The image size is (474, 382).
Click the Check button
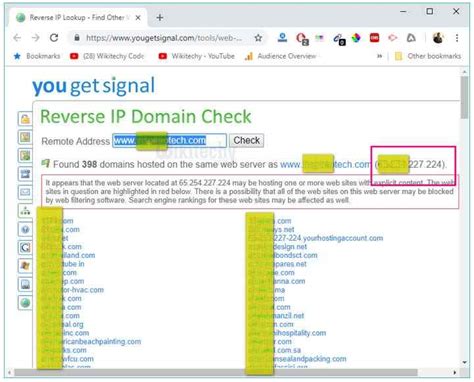pyautogui.click(x=246, y=140)
